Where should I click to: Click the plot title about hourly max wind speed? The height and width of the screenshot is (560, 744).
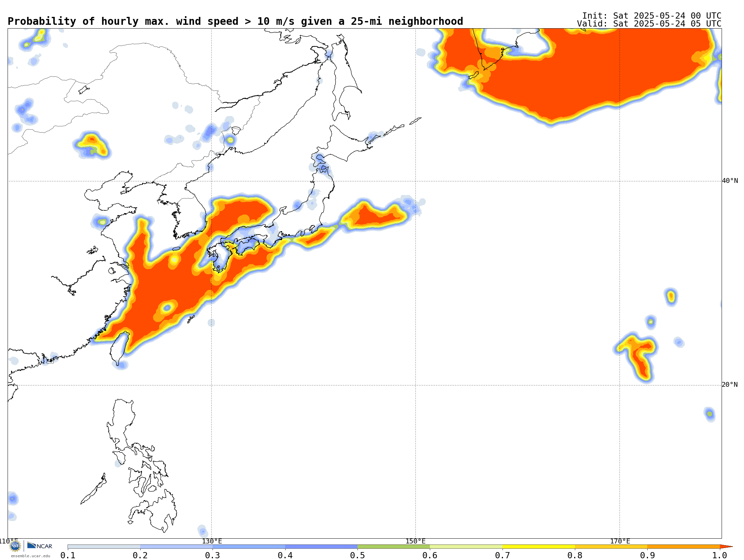point(235,21)
